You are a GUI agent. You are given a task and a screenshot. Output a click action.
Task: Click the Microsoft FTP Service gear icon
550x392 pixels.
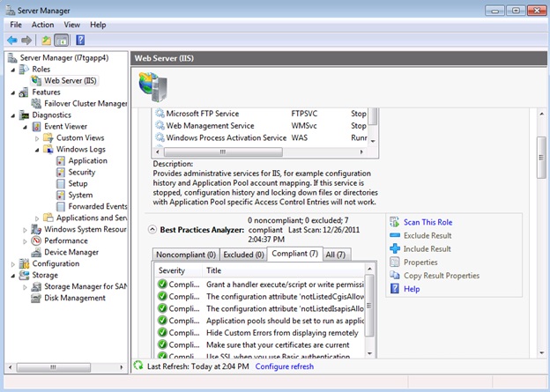160,114
